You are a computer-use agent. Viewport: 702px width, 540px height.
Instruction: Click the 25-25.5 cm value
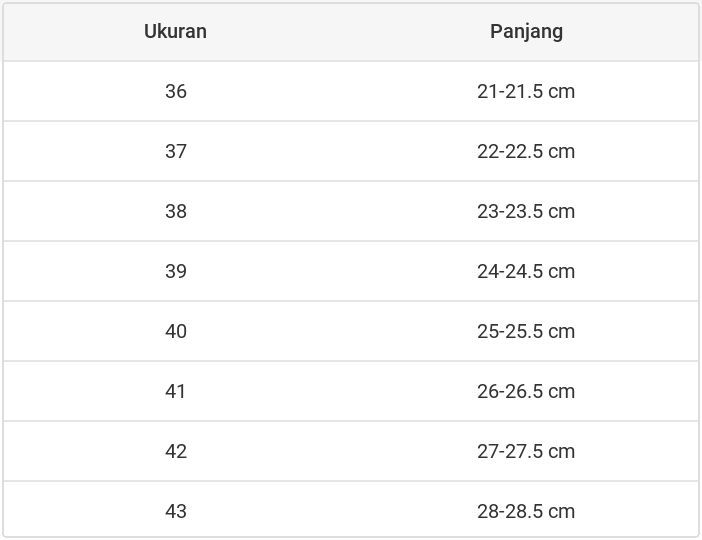(526, 331)
